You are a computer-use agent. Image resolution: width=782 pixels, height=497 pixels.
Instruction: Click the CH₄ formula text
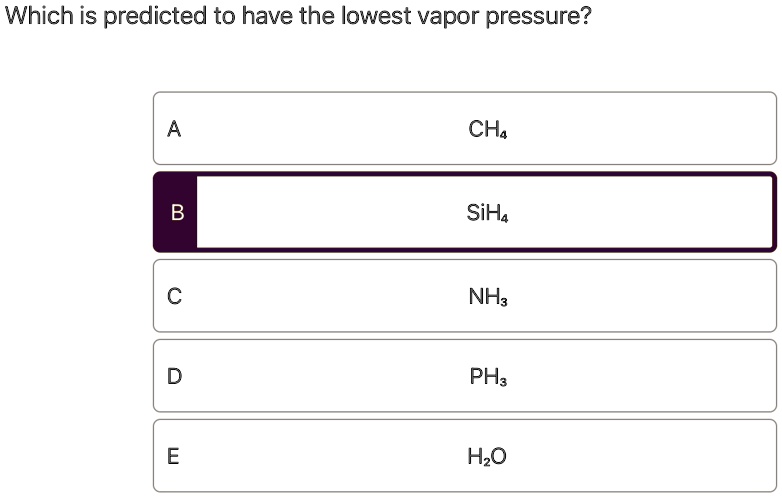click(x=487, y=129)
